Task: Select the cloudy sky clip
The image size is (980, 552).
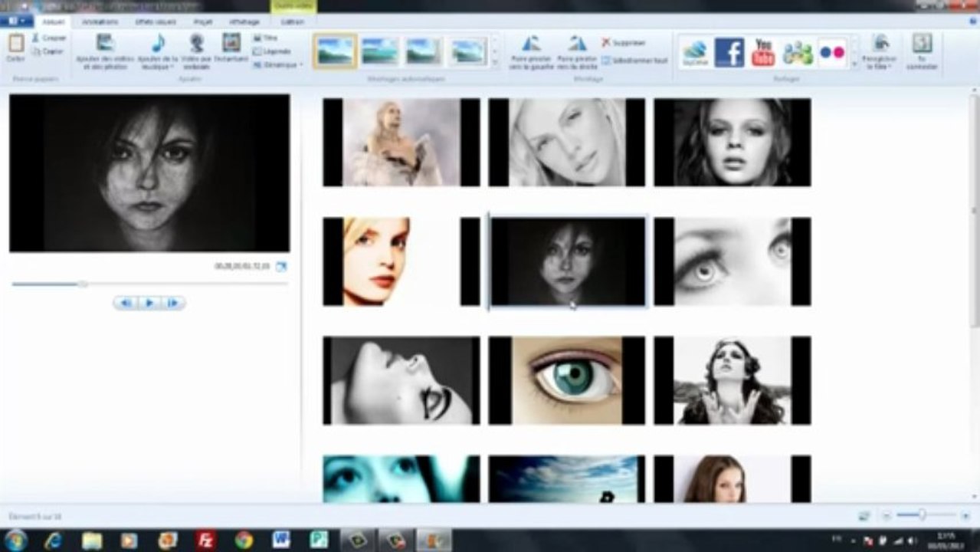Action: click(x=567, y=479)
